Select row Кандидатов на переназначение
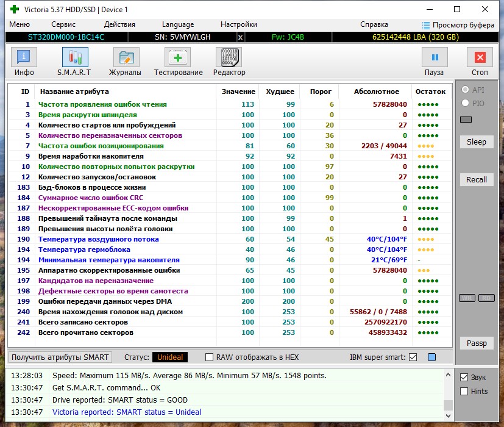 (230, 281)
